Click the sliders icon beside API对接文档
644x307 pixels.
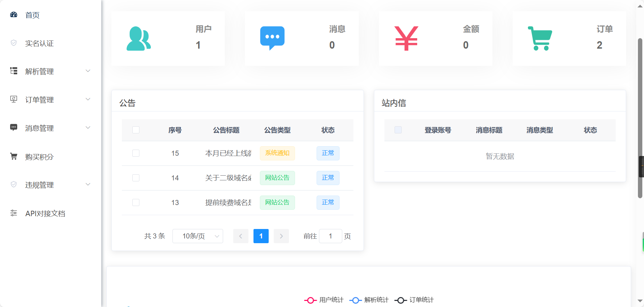pos(14,213)
